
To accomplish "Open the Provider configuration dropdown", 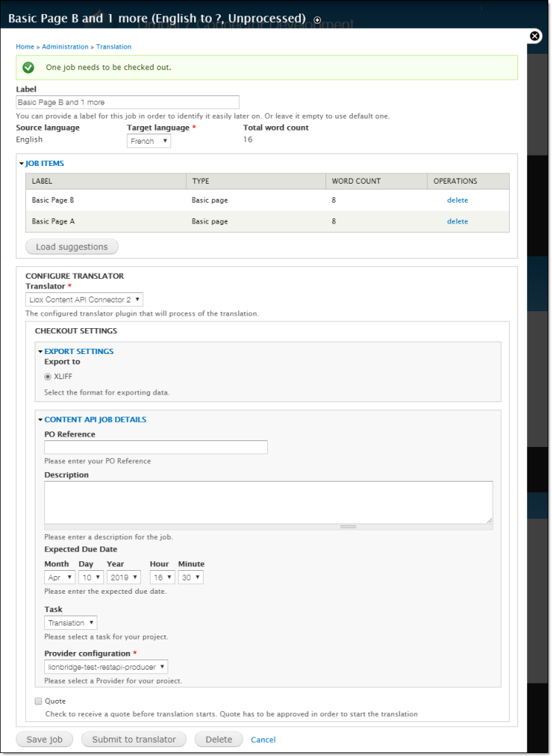I will (106, 667).
